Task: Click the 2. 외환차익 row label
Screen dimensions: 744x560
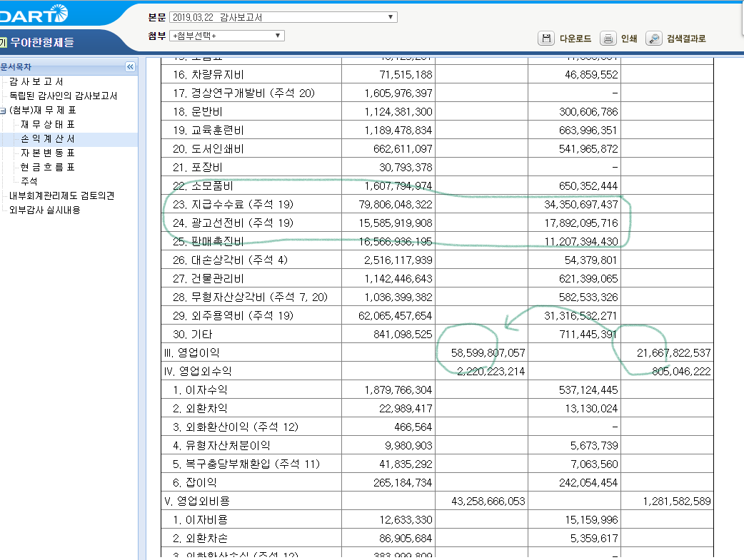Action: point(200,408)
